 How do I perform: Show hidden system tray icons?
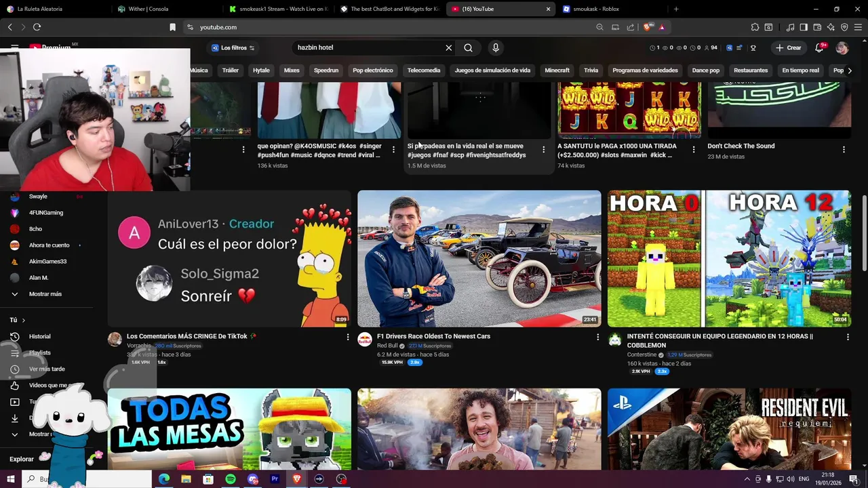(747, 479)
